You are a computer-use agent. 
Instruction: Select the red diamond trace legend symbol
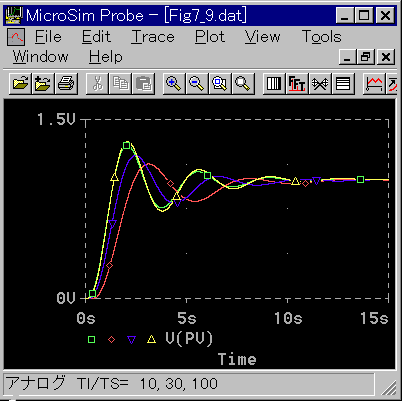(112, 339)
